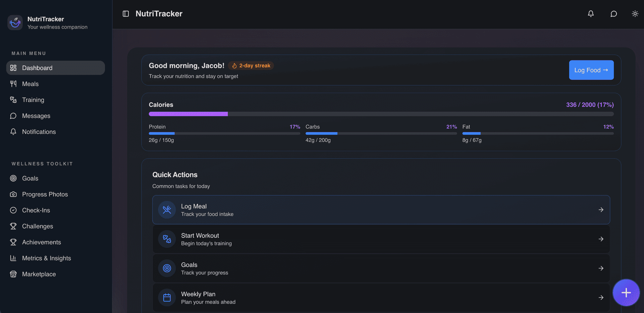Click the Progress Photos camera icon
Screen dimensions: 644x313
pyautogui.click(x=13, y=194)
